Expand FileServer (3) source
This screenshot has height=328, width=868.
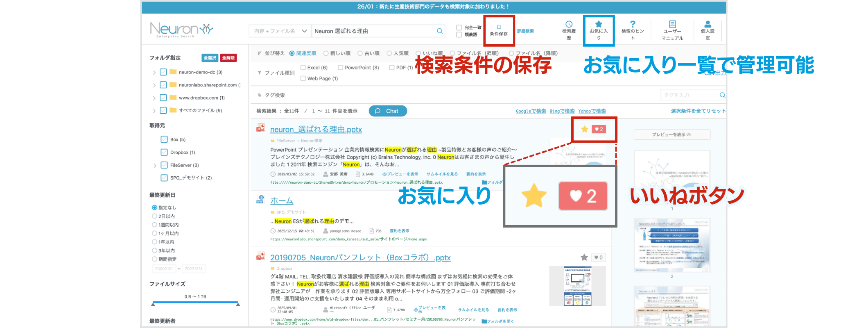(x=155, y=166)
